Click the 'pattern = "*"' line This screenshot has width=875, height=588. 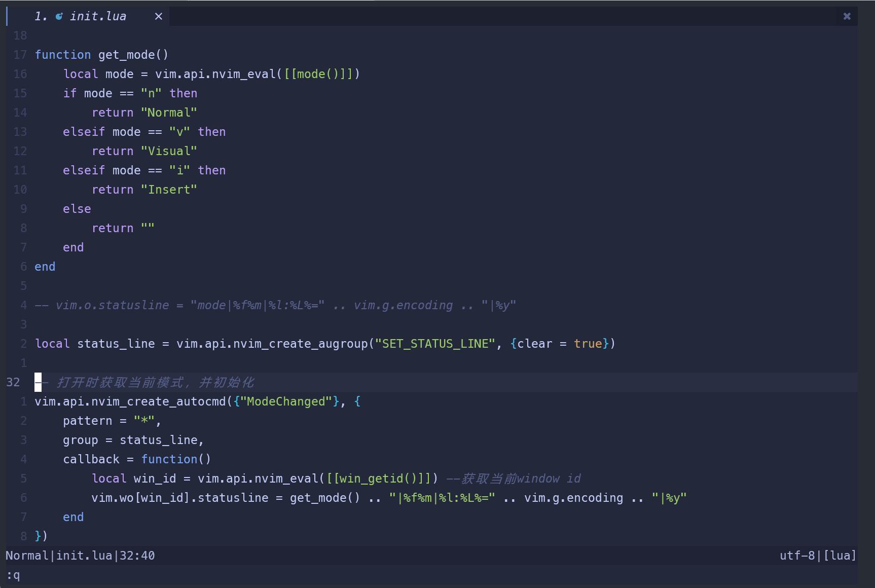click(x=112, y=421)
